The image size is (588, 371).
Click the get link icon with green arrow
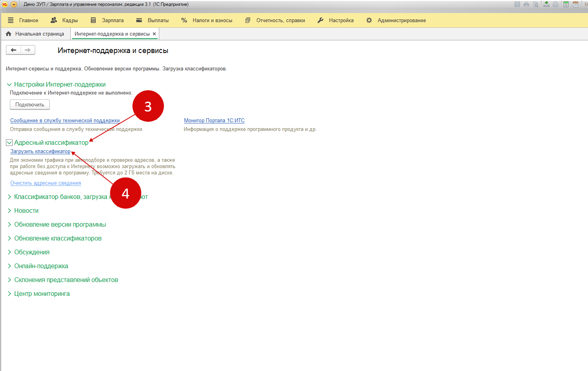pyautogui.click(x=546, y=4)
